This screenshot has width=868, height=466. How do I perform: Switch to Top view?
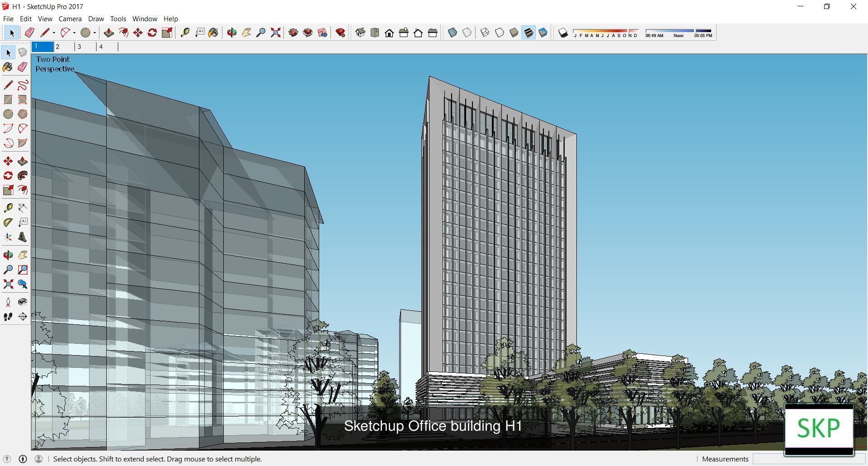pyautogui.click(x=375, y=33)
